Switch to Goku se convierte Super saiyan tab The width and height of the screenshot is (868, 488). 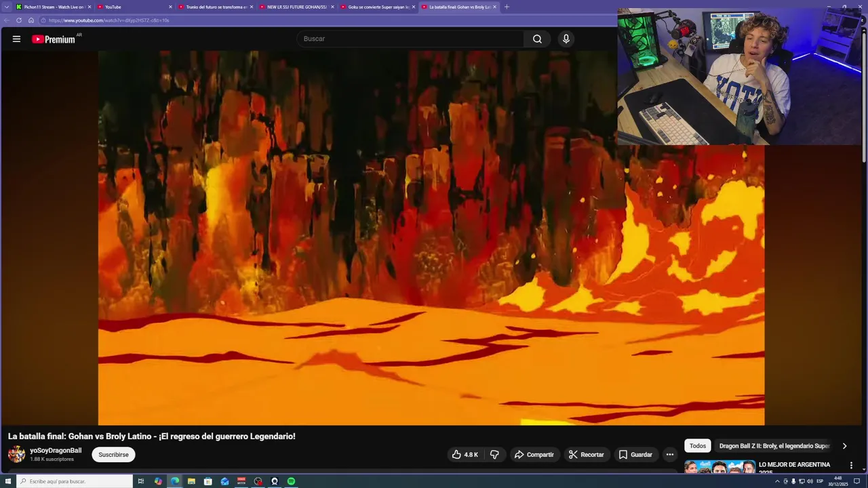click(x=377, y=7)
